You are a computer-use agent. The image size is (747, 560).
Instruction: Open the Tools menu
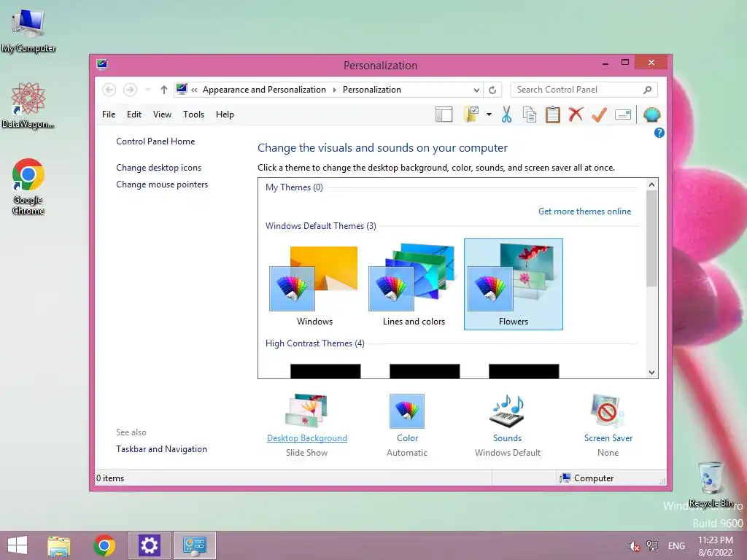(193, 114)
